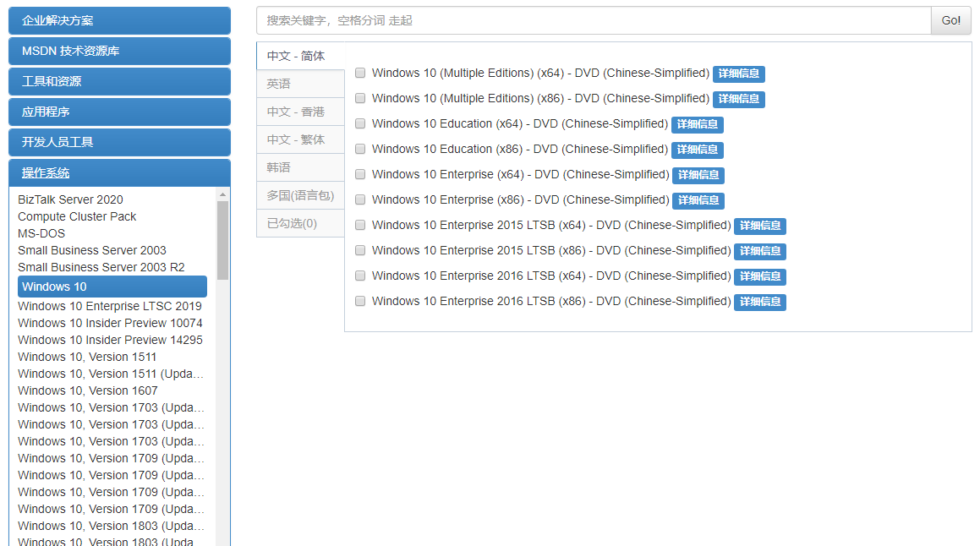Click the operating systems list scrollbar thumb
Screen dimensions: 980x546
point(222,239)
